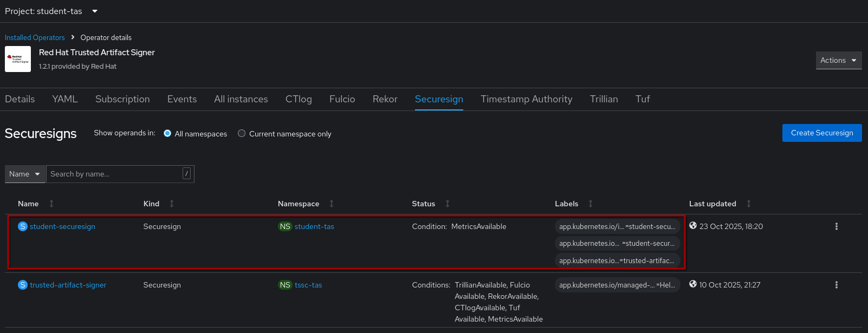
Task: Click the Name column header
Action: (x=28, y=204)
